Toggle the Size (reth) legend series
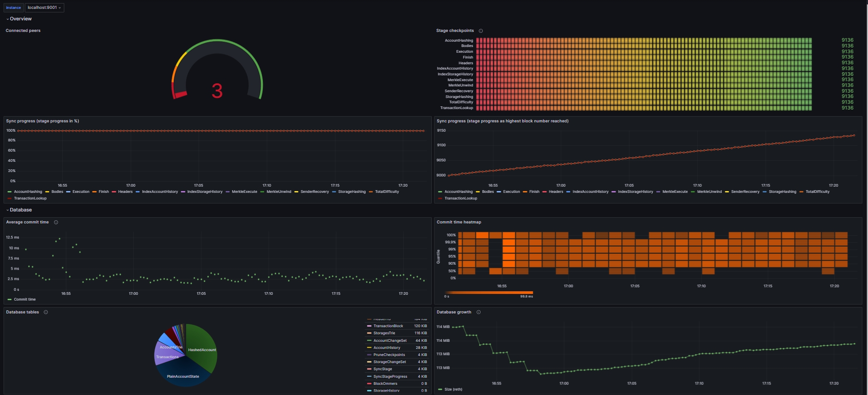 [x=453, y=389]
